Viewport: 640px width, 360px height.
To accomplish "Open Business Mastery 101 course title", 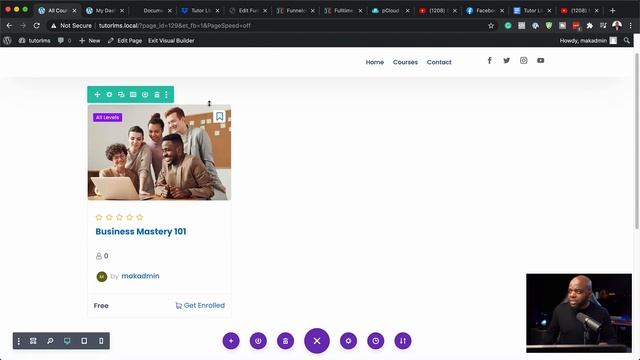I will [141, 231].
